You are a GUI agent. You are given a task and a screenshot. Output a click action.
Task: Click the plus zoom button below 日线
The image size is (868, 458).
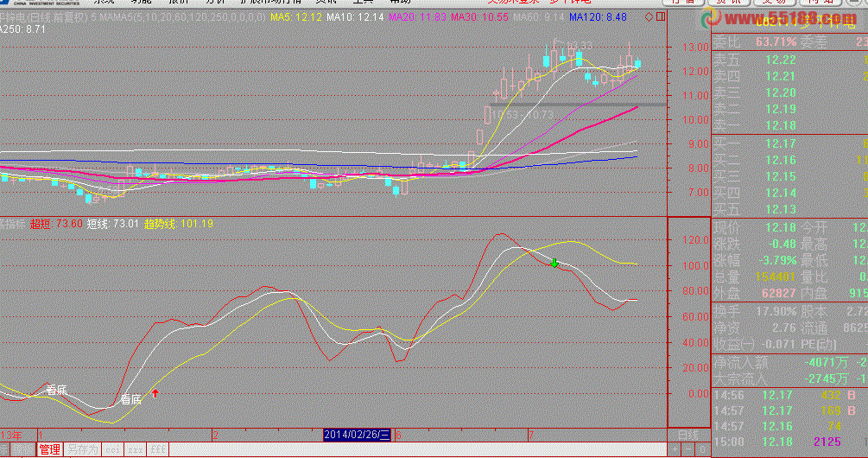[x=675, y=449]
